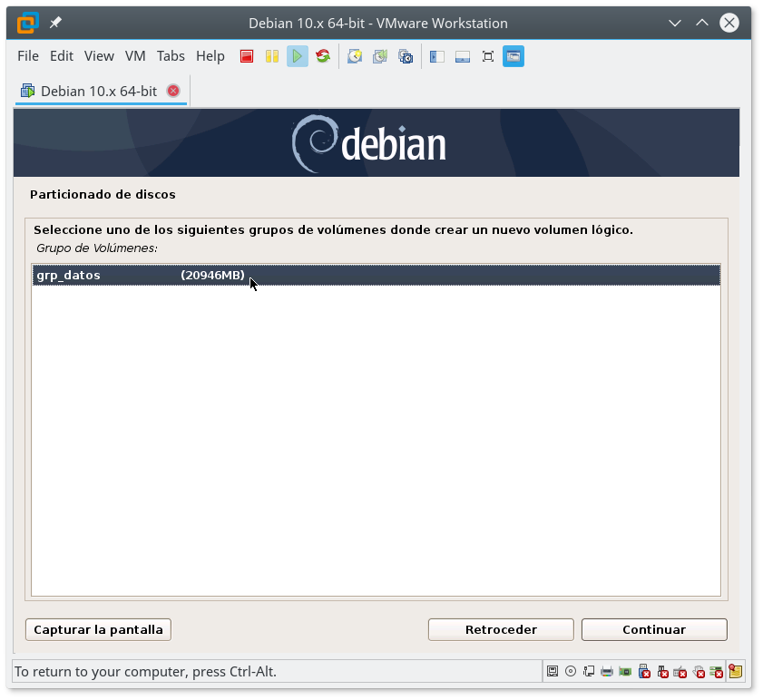Enter full screen mode icon
Viewport: 763px width, 700px height.
coord(487,56)
